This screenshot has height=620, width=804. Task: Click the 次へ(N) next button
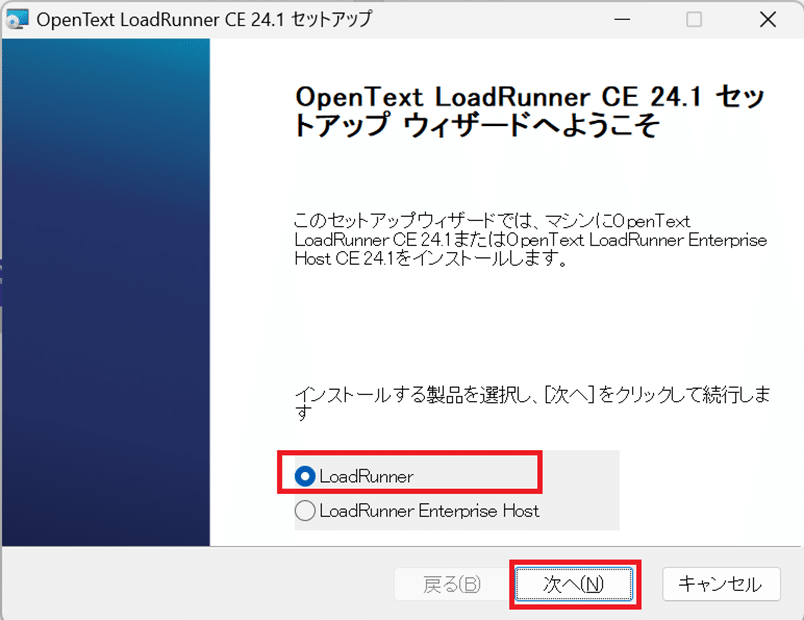(574, 584)
